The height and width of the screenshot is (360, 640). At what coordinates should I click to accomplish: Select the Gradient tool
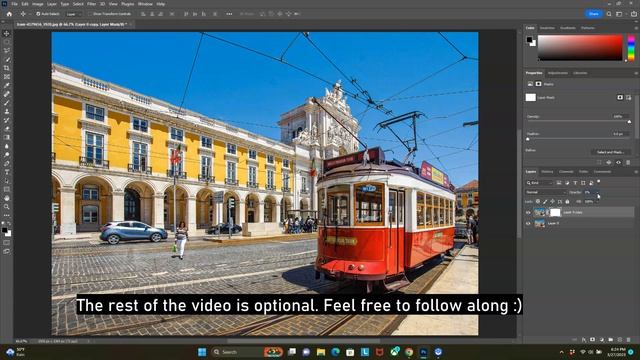click(7, 138)
